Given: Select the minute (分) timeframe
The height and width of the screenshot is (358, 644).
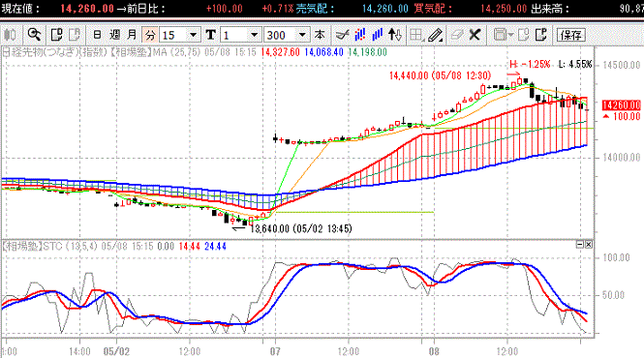Looking at the screenshot, I should [x=150, y=35].
